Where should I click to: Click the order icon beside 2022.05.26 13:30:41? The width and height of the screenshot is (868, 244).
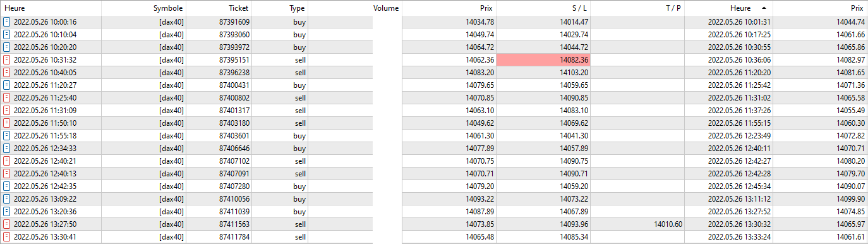(7, 237)
